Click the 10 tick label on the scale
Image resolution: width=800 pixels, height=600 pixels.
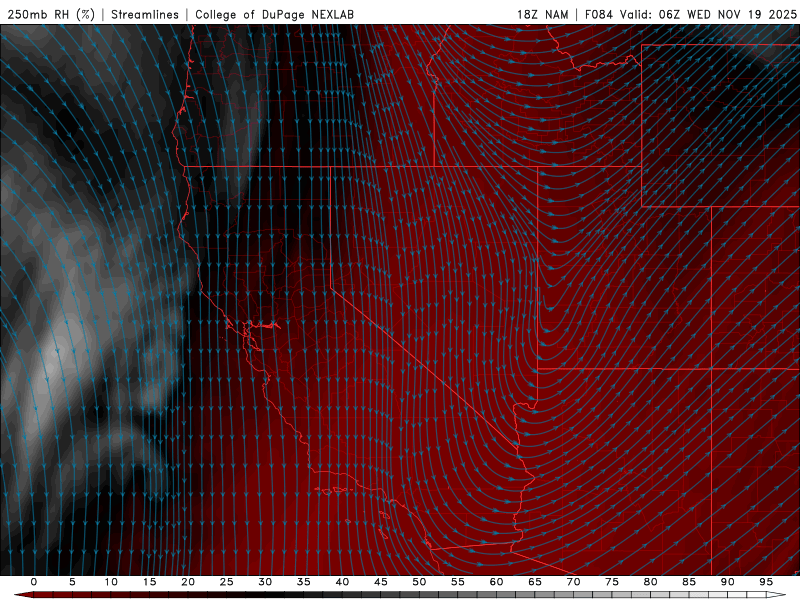tap(111, 582)
